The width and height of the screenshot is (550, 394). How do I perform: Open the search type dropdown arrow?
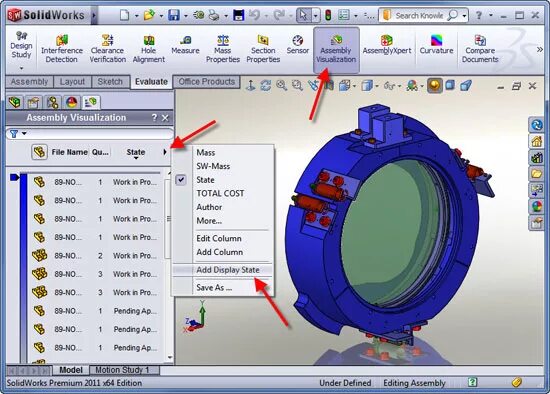[x=464, y=16]
